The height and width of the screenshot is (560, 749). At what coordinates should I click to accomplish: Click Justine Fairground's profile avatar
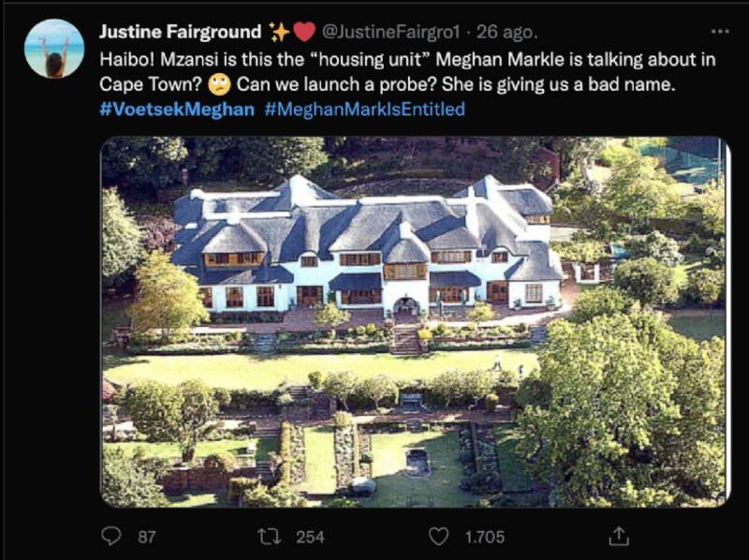(54, 48)
